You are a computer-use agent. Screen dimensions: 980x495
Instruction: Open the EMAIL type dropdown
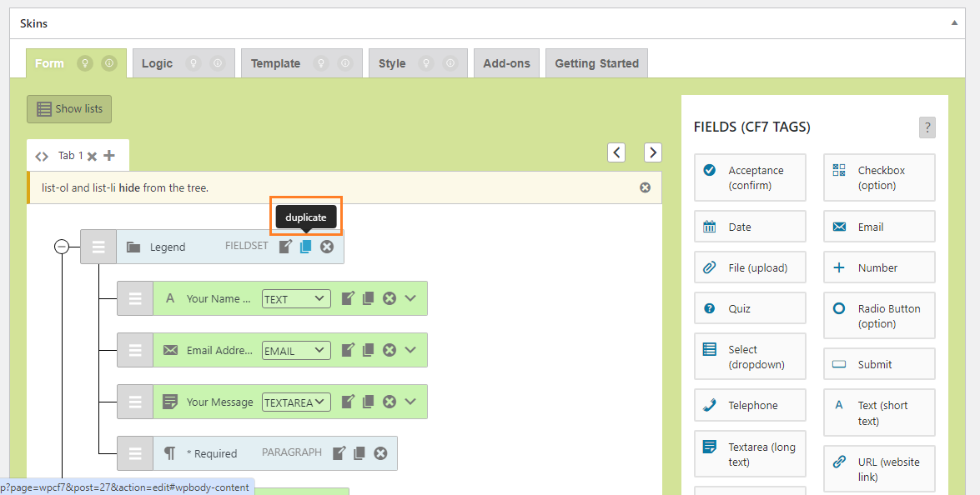point(295,351)
